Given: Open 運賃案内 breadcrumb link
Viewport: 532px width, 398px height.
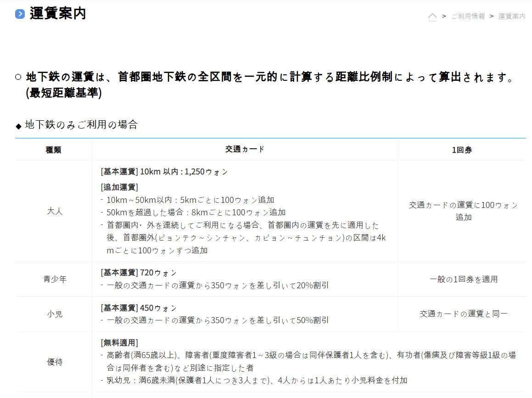Looking at the screenshot, I should pyautogui.click(x=512, y=16).
